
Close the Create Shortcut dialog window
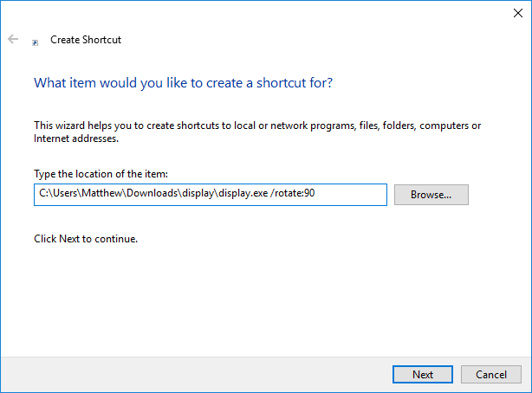point(517,11)
